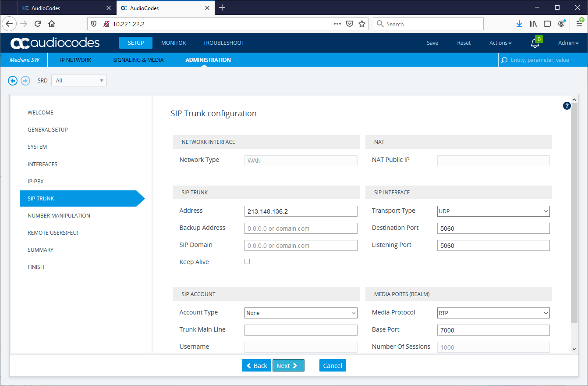Click the blue help question mark icon
This screenshot has width=588, height=386.
point(567,106)
